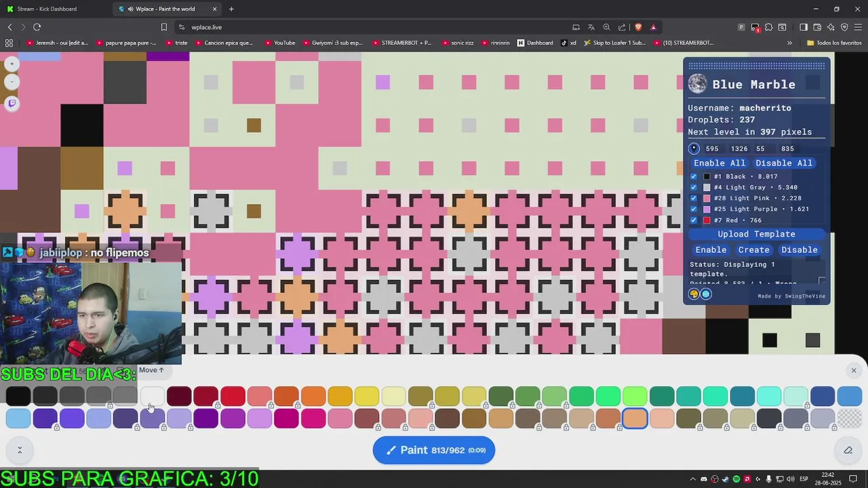Click the 1326 coordinate field

click(x=739, y=148)
